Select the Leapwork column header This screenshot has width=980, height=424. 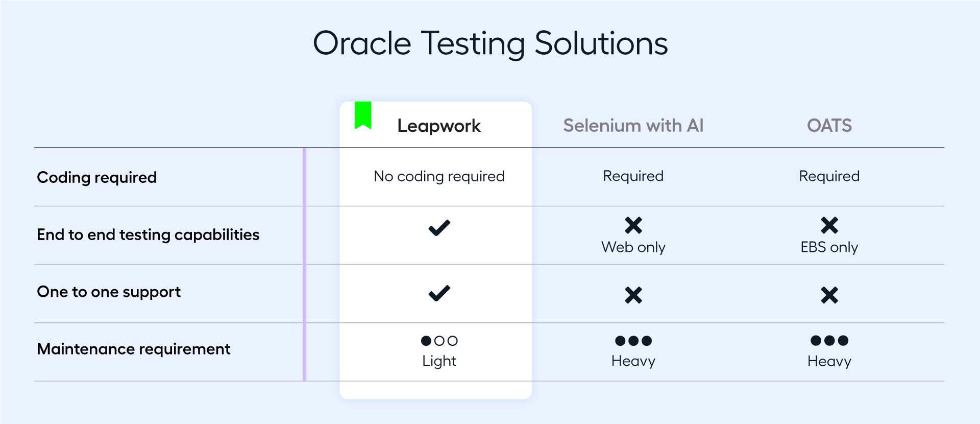click(439, 126)
